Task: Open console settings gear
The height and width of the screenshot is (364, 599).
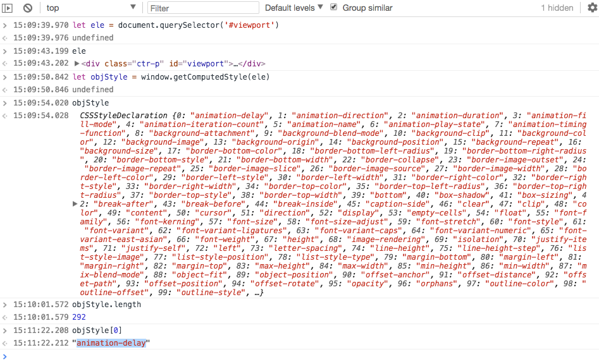Action: click(x=591, y=8)
